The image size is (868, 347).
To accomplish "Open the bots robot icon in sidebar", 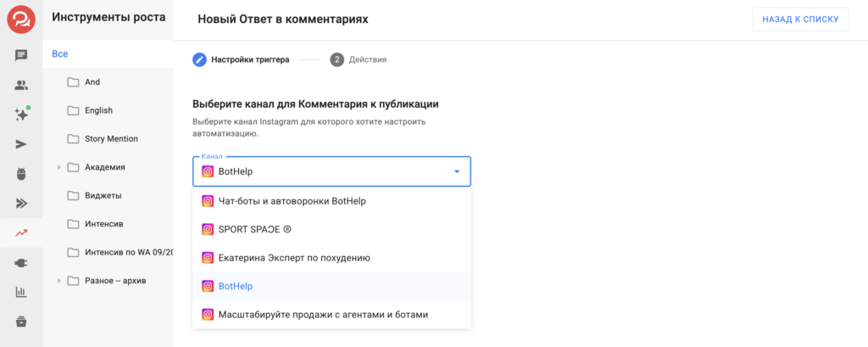I will [x=21, y=174].
